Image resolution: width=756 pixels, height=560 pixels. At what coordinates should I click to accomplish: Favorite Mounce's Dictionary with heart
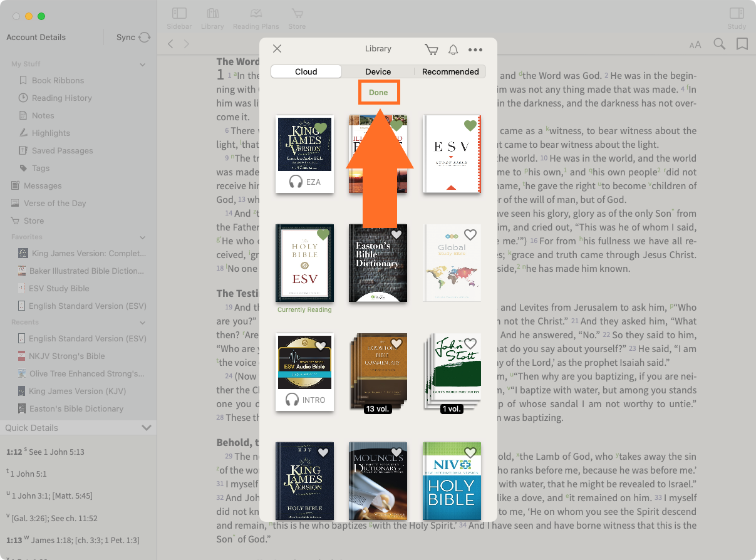click(396, 452)
